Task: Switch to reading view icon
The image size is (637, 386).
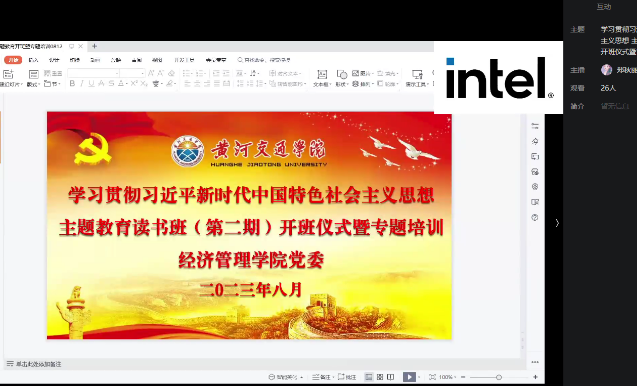Action: tap(391, 377)
